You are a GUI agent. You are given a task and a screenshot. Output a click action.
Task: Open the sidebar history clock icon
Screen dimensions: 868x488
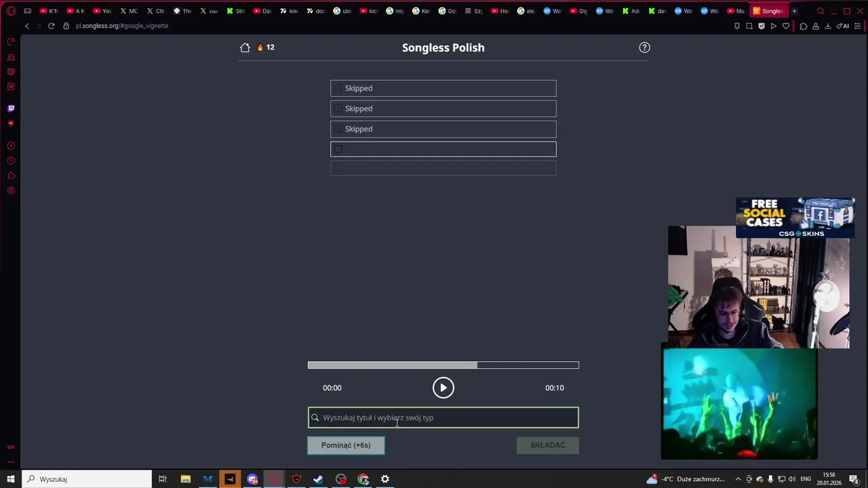[11, 161]
